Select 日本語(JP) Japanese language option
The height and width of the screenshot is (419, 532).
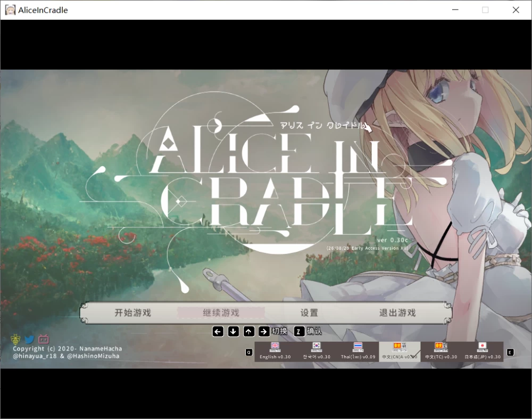pyautogui.click(x=483, y=351)
